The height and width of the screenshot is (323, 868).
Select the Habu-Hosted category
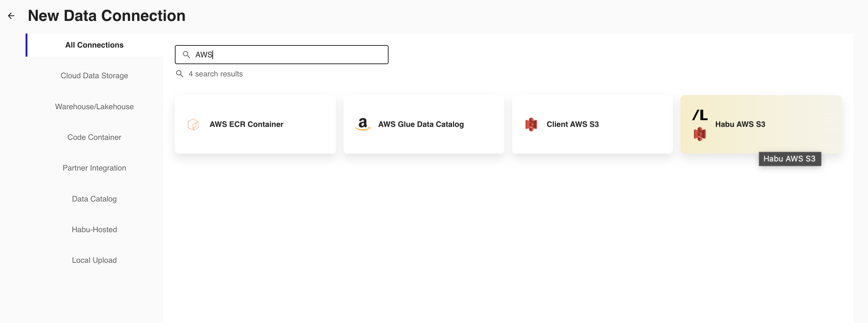(x=94, y=230)
